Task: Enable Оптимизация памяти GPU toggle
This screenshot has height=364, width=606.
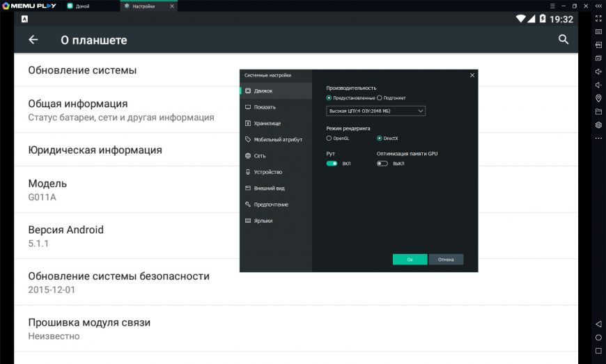Action: click(382, 164)
